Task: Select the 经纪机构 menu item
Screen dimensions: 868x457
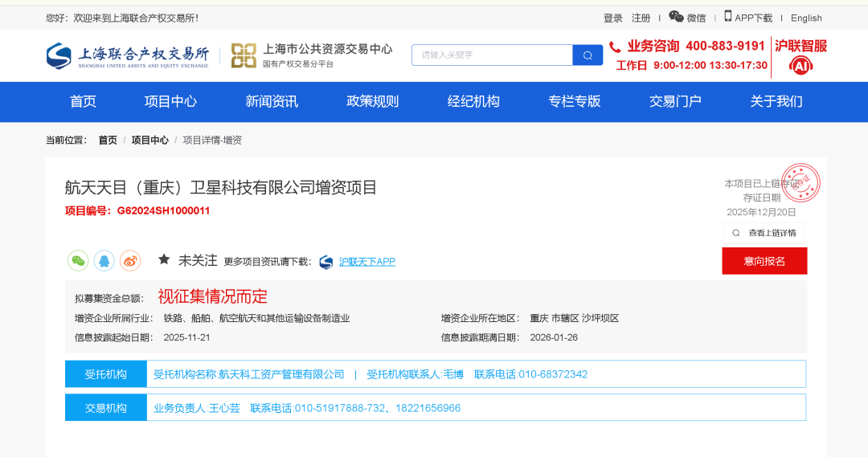Action: tap(473, 102)
